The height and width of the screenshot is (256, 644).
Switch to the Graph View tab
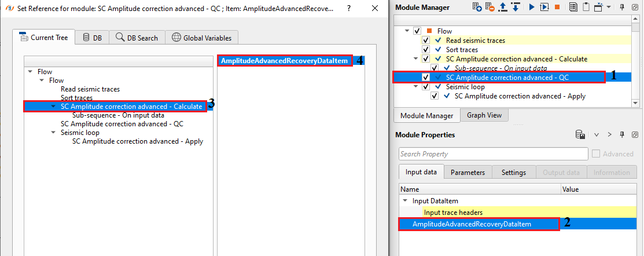click(x=484, y=115)
